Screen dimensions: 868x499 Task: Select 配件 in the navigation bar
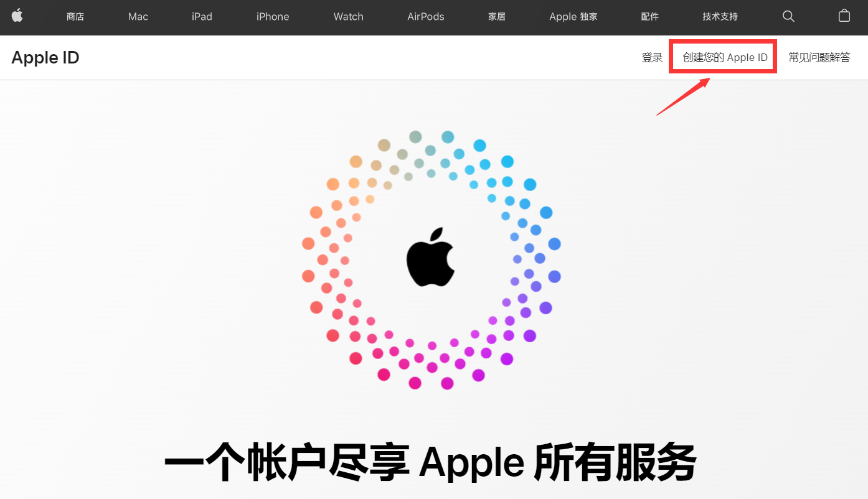(x=650, y=17)
